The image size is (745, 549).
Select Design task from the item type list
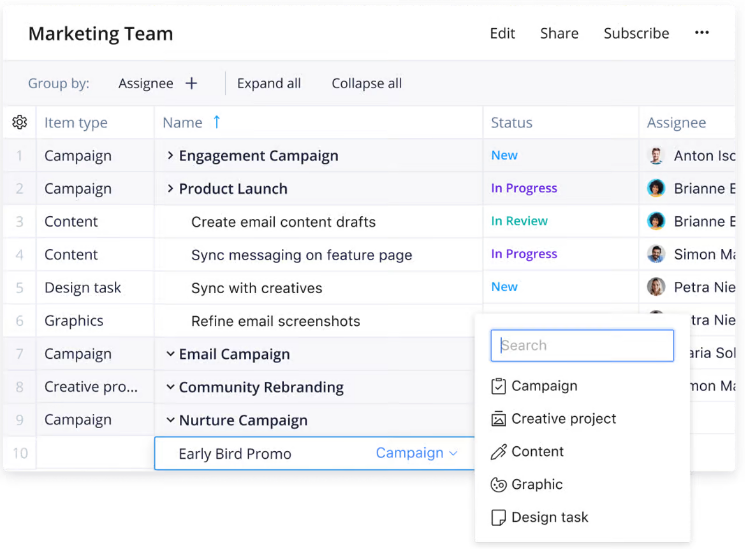(549, 518)
